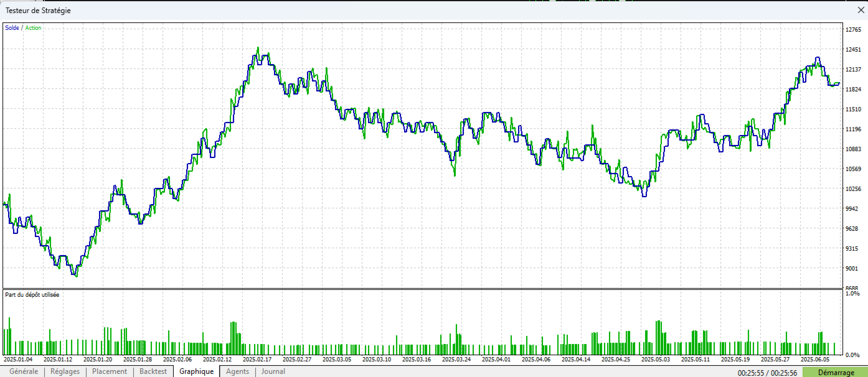Viewport: 868px width, 377px height.
Task: Open the Agents tab
Action: coord(237,371)
